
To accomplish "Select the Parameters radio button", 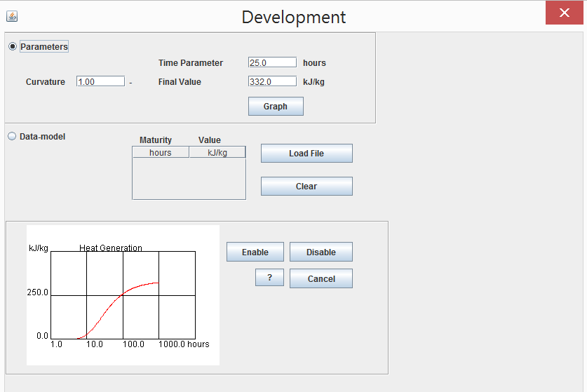I will click(x=13, y=46).
